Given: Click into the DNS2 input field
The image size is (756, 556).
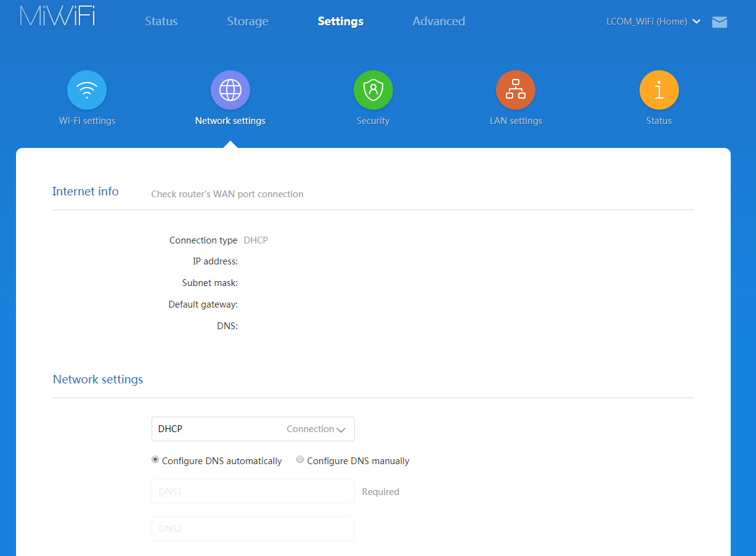Looking at the screenshot, I should coord(253,529).
